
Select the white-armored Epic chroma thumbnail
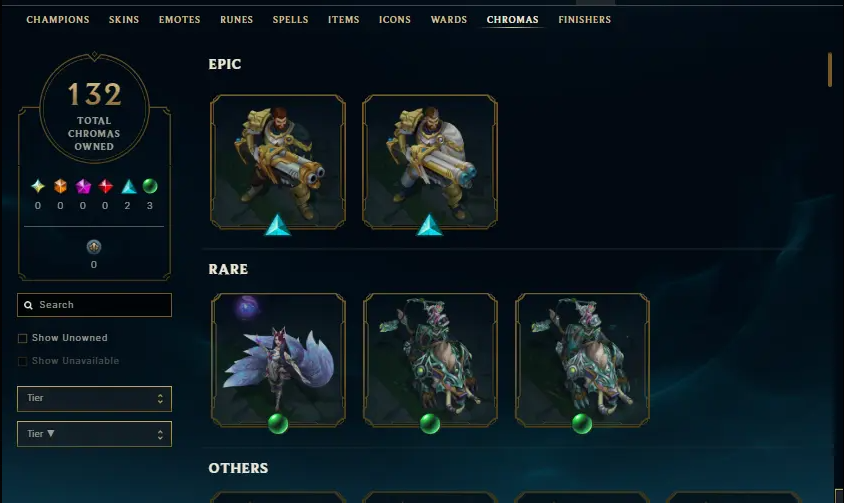pyautogui.click(x=430, y=162)
